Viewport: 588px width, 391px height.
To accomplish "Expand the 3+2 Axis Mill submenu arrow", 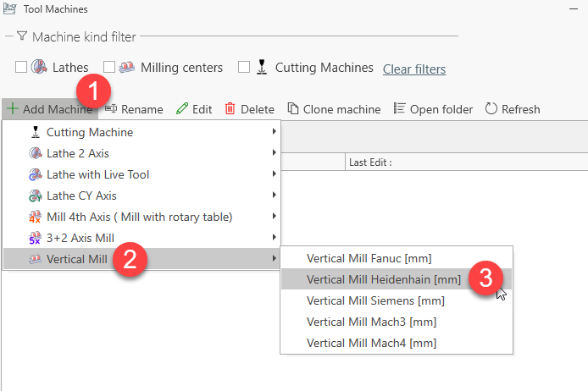I will point(274,238).
